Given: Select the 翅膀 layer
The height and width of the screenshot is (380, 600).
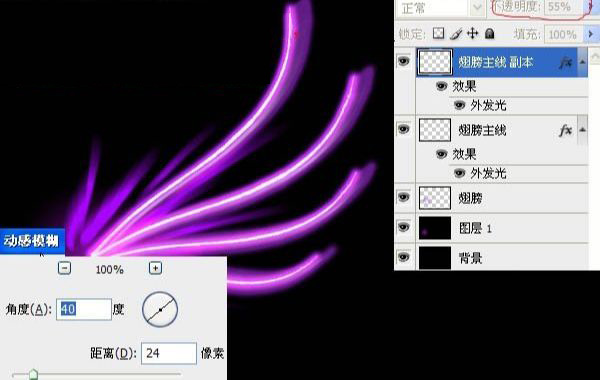Looking at the screenshot, I should (502, 198).
